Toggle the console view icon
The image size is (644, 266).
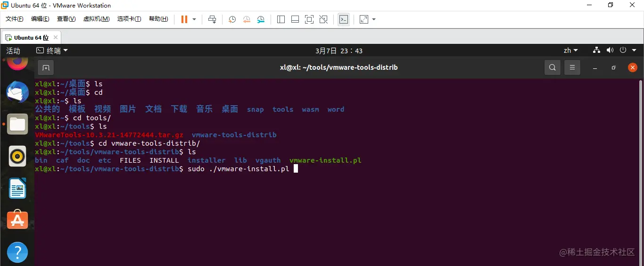pyautogui.click(x=344, y=19)
